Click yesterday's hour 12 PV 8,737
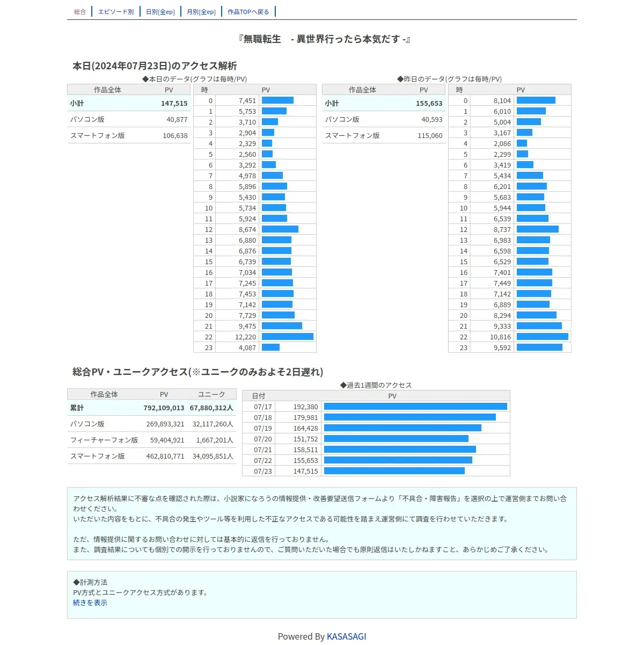The height and width of the screenshot is (645, 644). point(502,230)
